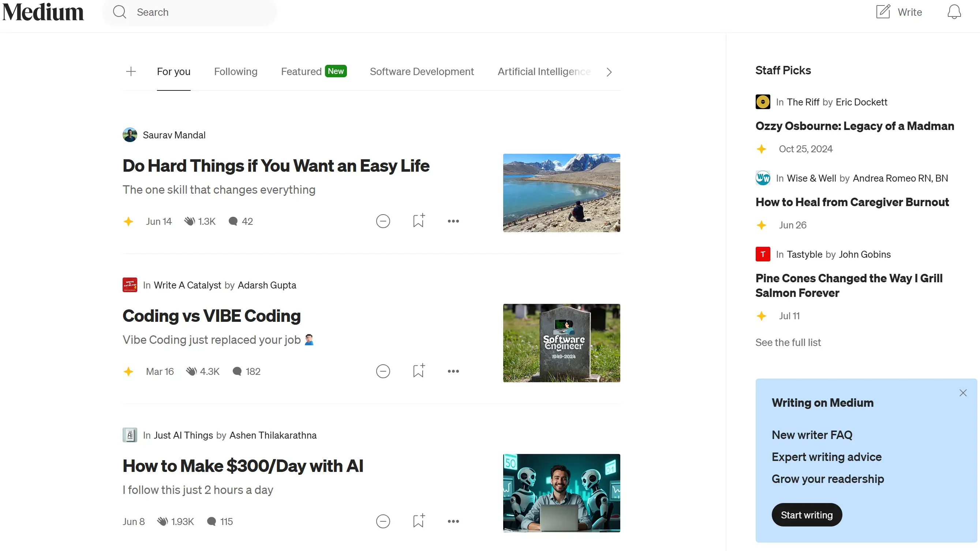Show less like $300/Day with AI story
Image resolution: width=980 pixels, height=551 pixels.
point(383,521)
